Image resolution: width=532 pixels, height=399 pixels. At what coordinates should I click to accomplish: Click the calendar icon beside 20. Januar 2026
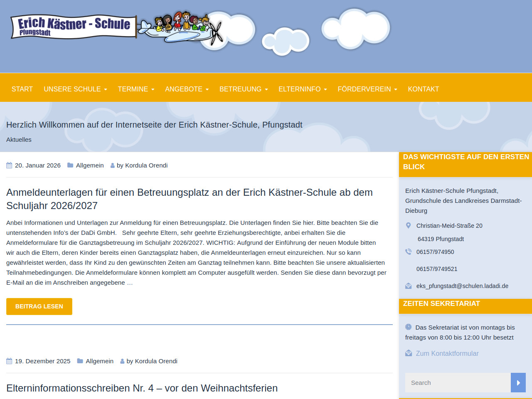[9, 165]
